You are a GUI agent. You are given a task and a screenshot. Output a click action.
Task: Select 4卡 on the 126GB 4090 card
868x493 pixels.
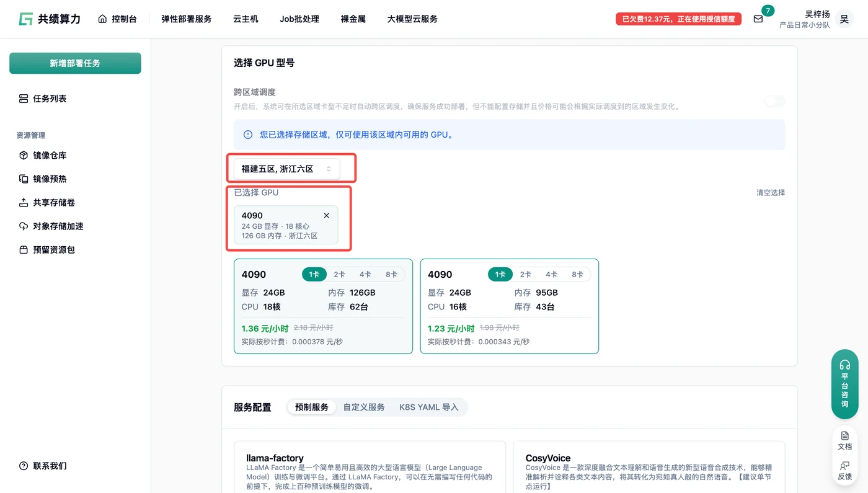click(x=365, y=274)
